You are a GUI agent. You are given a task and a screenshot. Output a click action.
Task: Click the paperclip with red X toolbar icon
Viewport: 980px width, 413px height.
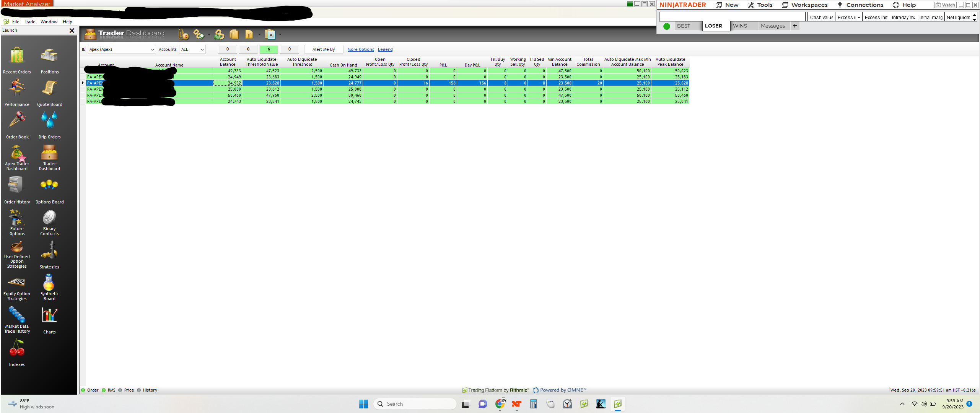coord(184,34)
